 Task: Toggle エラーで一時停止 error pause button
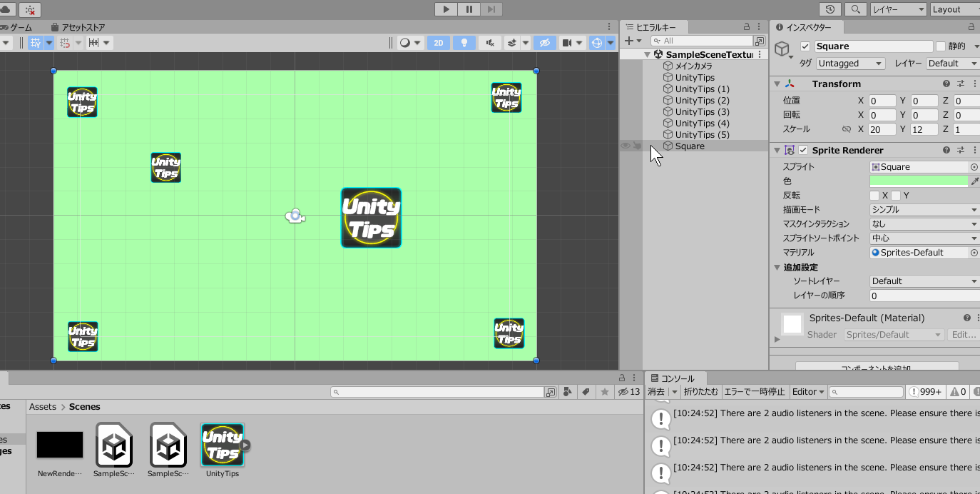[x=754, y=392]
